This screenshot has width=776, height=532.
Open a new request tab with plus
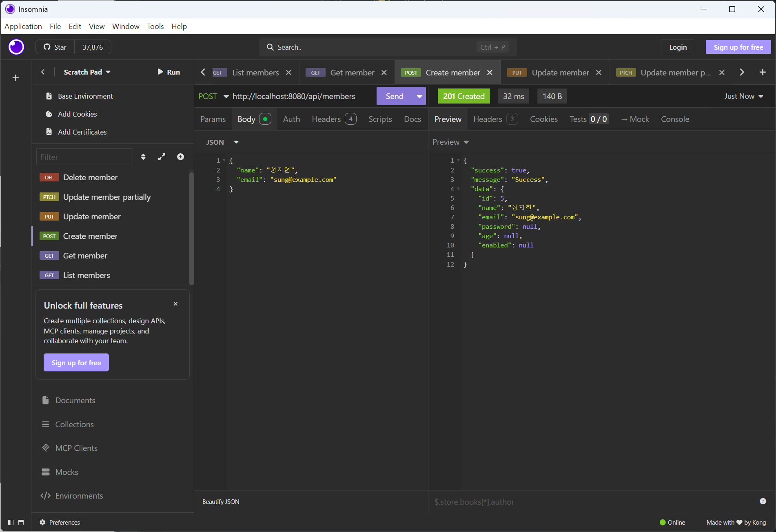(762, 72)
